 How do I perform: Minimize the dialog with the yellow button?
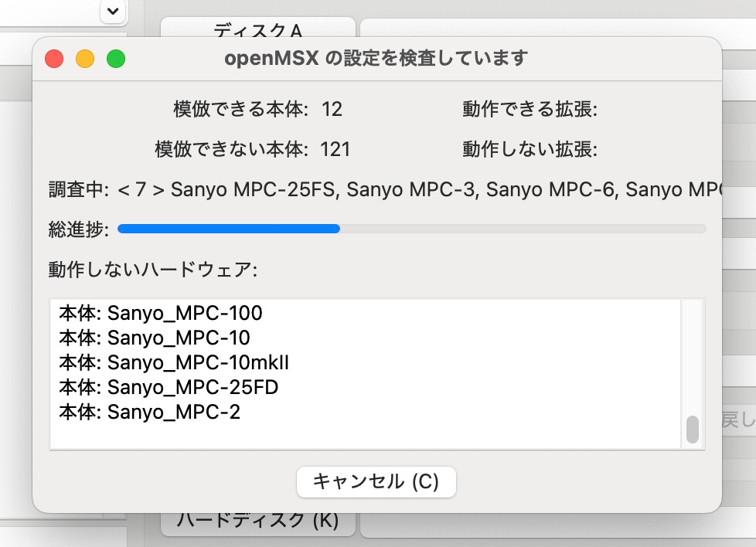click(x=85, y=59)
